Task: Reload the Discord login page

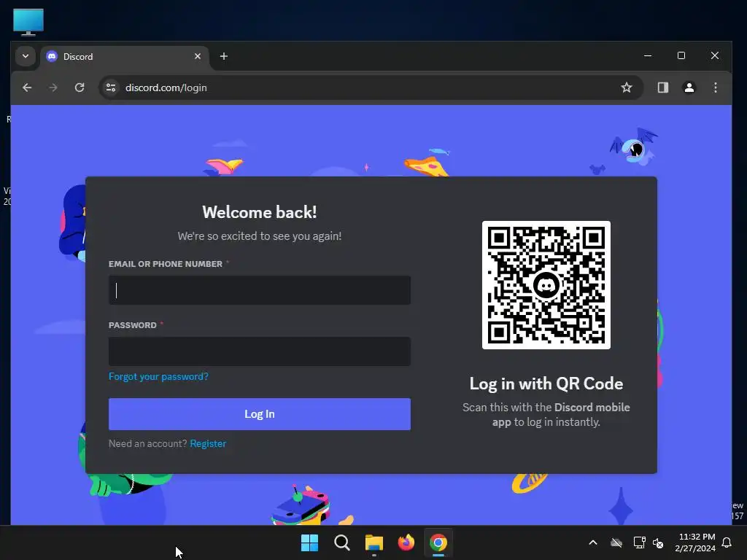Action: (x=80, y=87)
